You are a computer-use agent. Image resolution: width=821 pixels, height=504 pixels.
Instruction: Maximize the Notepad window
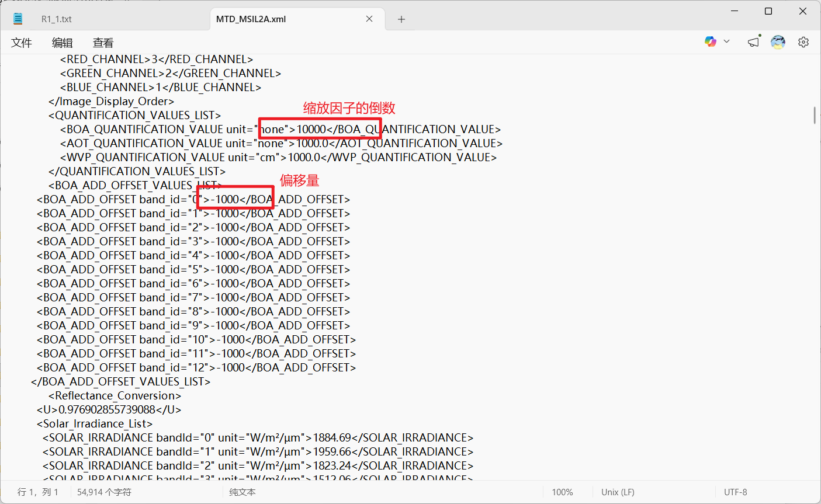coord(768,11)
